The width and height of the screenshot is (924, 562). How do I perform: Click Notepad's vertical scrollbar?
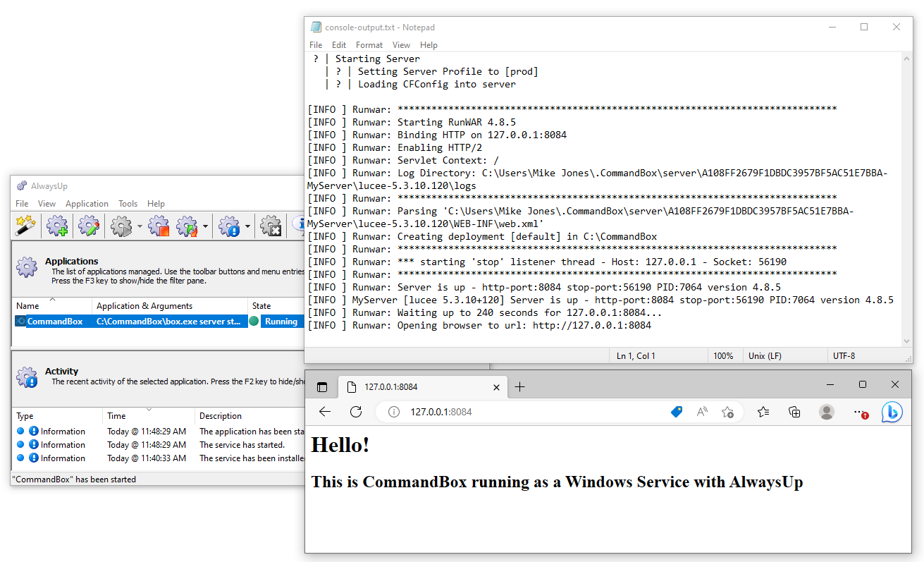tap(906, 200)
